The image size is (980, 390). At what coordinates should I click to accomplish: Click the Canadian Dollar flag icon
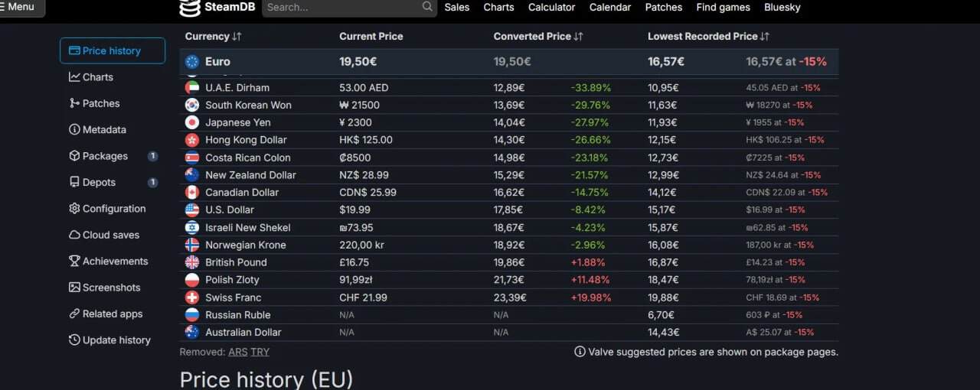(x=192, y=193)
